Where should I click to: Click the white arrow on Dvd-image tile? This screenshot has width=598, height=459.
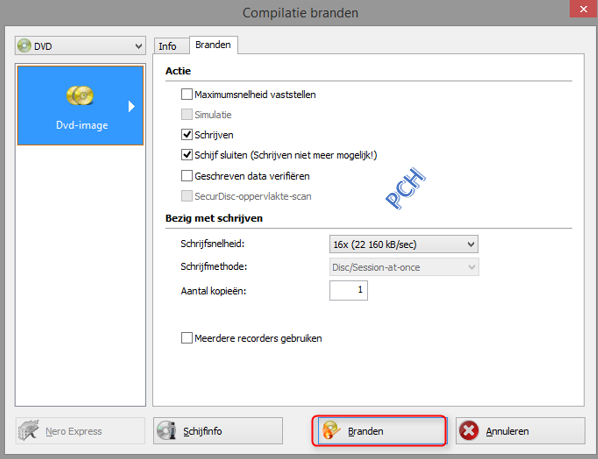click(x=132, y=106)
